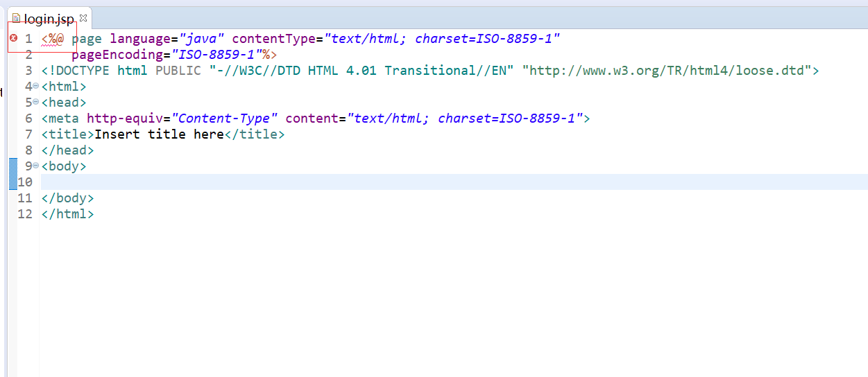Click the 'http-equiv' attribute name
This screenshot has height=377, width=868.
pos(125,119)
